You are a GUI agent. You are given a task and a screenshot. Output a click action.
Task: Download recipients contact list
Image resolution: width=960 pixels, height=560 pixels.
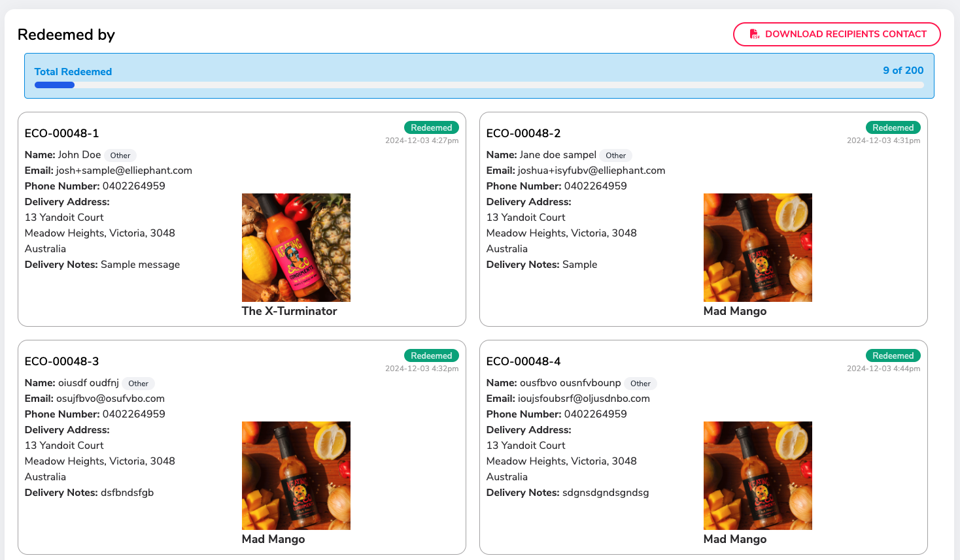pyautogui.click(x=836, y=34)
